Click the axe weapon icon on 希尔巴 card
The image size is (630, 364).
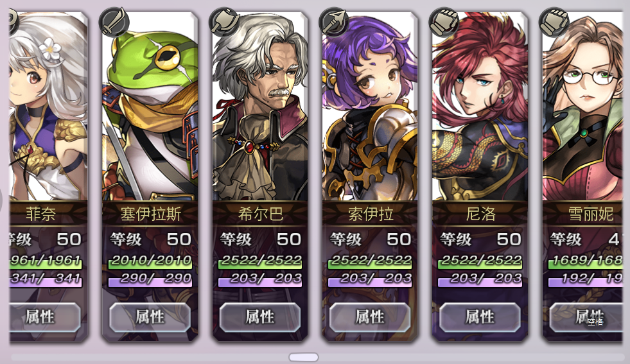pyautogui.click(x=224, y=21)
